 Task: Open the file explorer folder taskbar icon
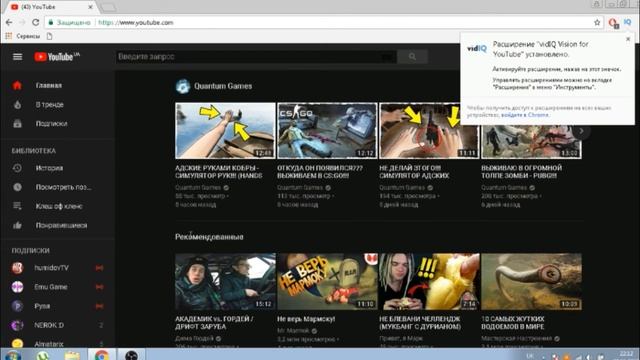(x=72, y=355)
